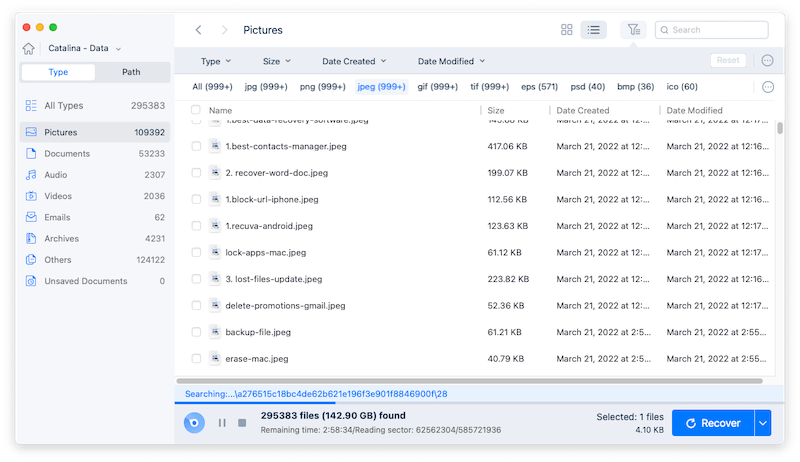The width and height of the screenshot is (800, 462).
Task: Open more file types ellipsis after ico
Action: coord(768,87)
